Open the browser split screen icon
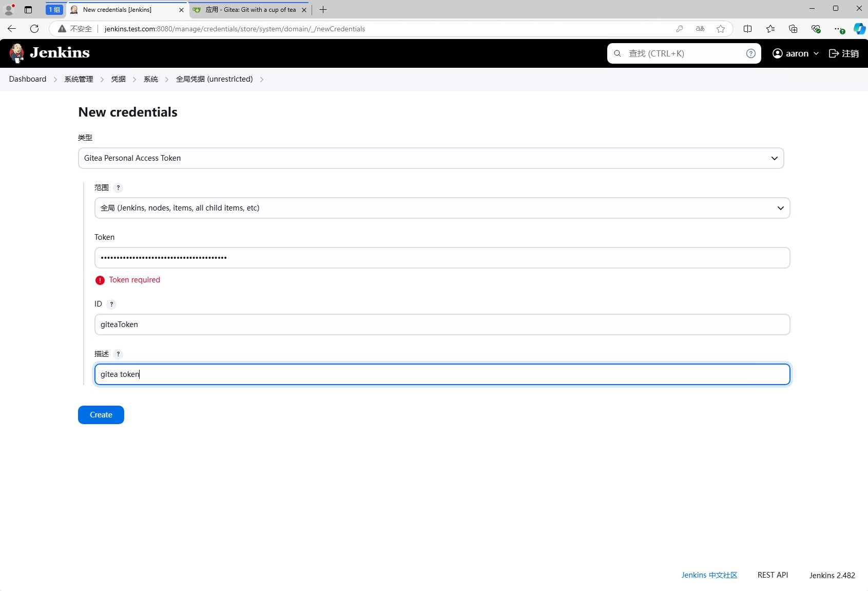The image size is (868, 591). pyautogui.click(x=747, y=29)
